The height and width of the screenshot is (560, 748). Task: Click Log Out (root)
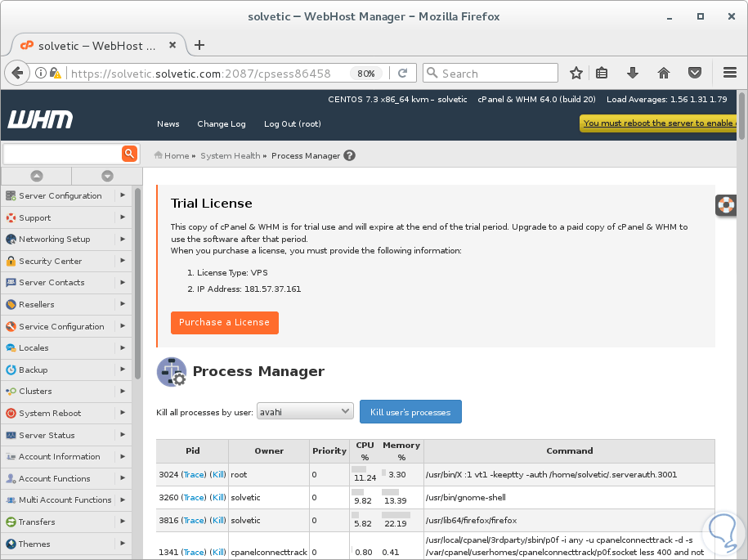point(293,123)
